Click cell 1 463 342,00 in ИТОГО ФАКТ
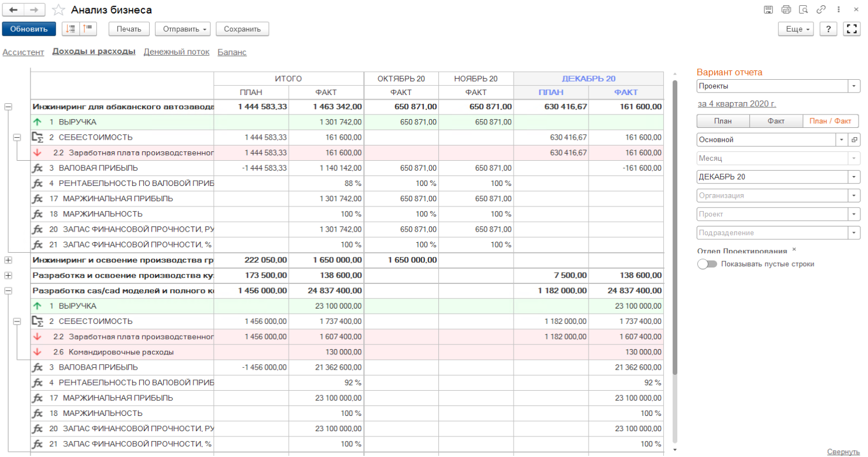The width and height of the screenshot is (868, 457). [326, 107]
